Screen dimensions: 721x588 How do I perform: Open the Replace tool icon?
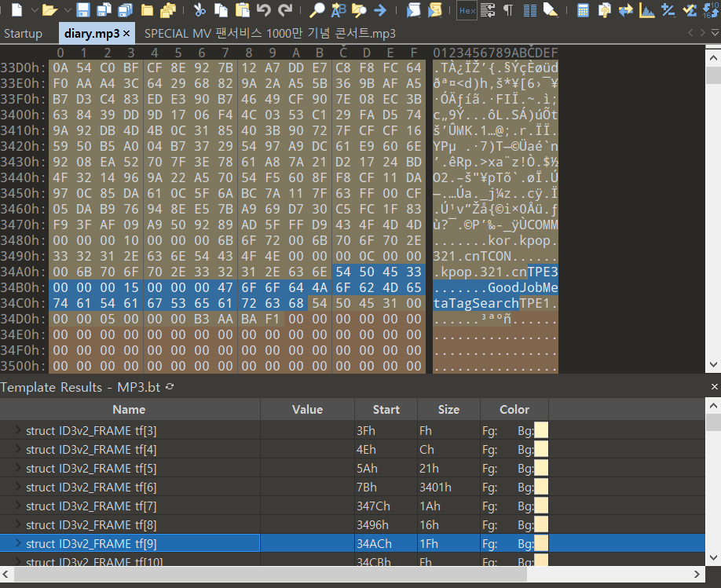click(x=339, y=9)
